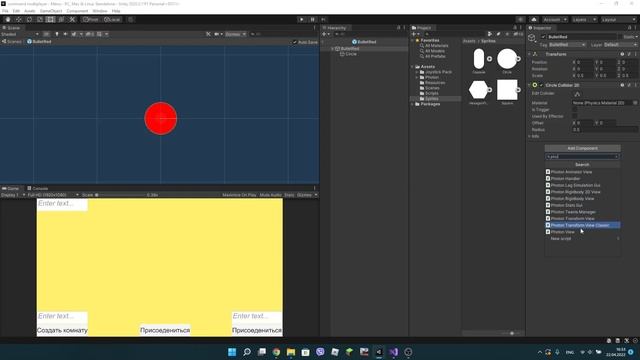
Task: Select the Resources folder
Action: pos(435,82)
